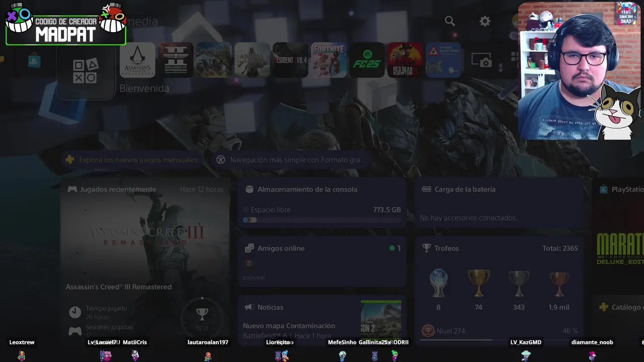The width and height of the screenshot is (644, 362).
Task: Select the bronze trophy icon
Action: [x=559, y=284]
